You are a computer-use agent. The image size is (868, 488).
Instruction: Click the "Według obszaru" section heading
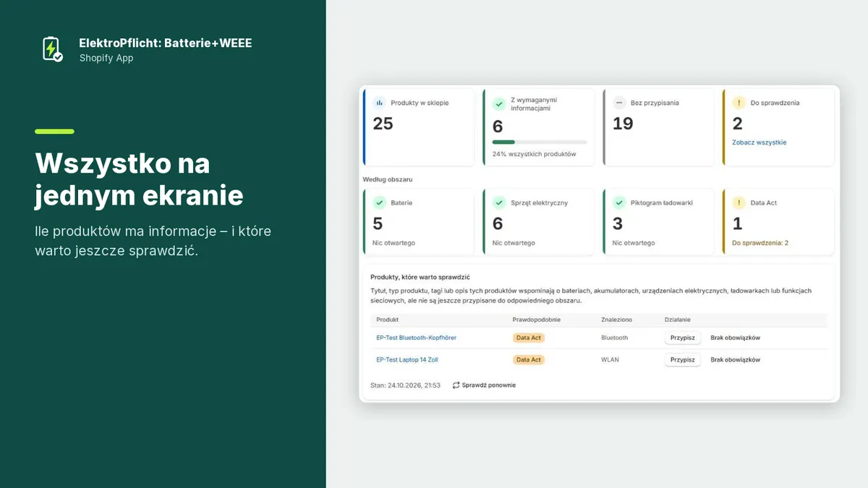pos(387,179)
